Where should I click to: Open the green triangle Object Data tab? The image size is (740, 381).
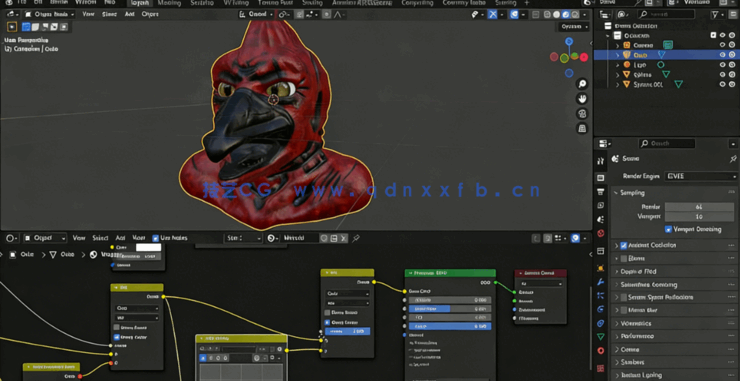coord(600,337)
